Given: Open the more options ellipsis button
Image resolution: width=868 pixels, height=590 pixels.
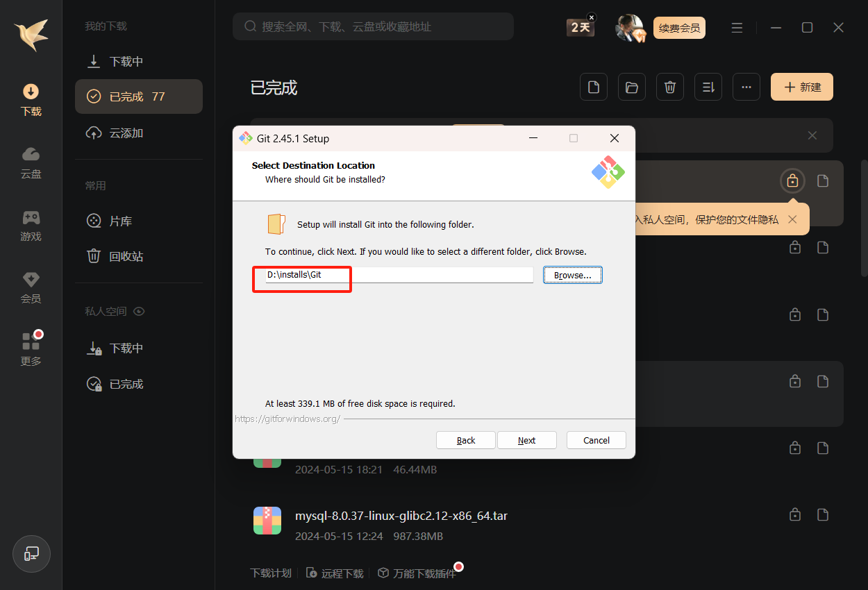Looking at the screenshot, I should point(746,87).
